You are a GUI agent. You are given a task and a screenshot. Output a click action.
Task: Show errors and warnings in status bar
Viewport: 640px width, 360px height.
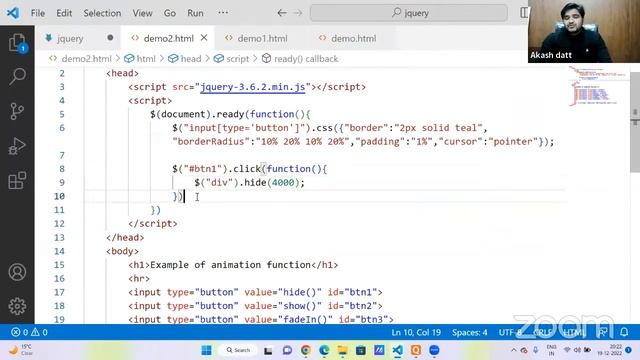29,332
